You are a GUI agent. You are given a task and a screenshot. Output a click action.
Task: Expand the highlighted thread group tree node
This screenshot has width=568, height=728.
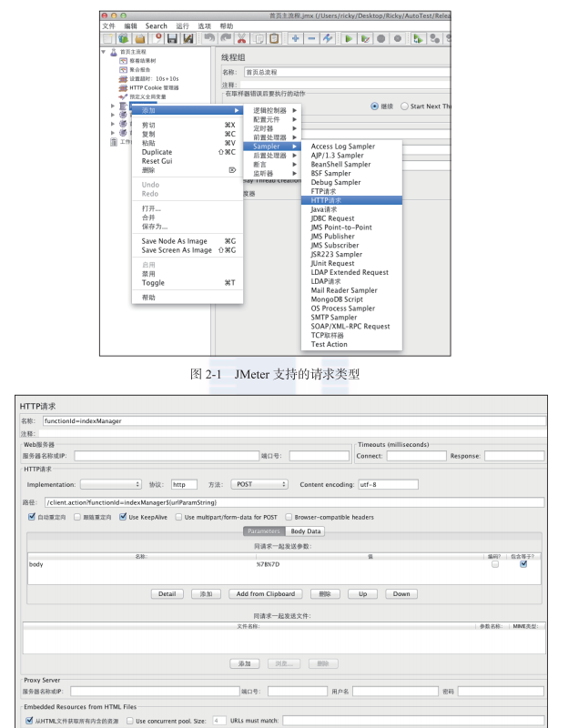(x=112, y=106)
